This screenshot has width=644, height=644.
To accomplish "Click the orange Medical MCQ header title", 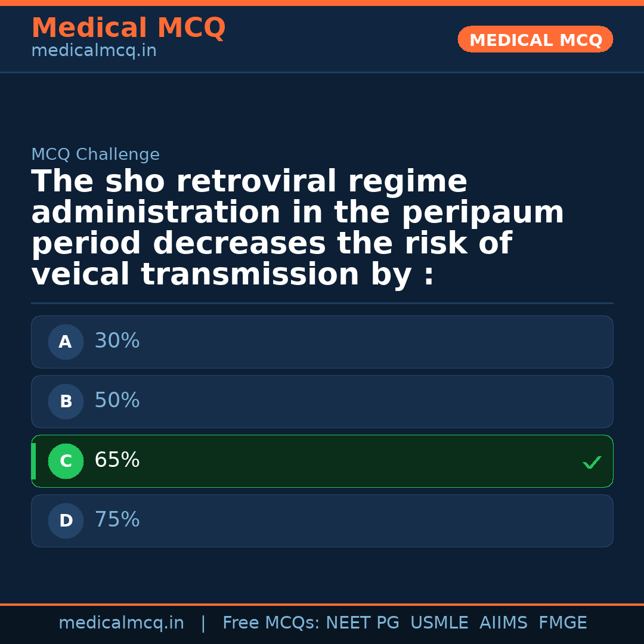I will click(x=128, y=28).
